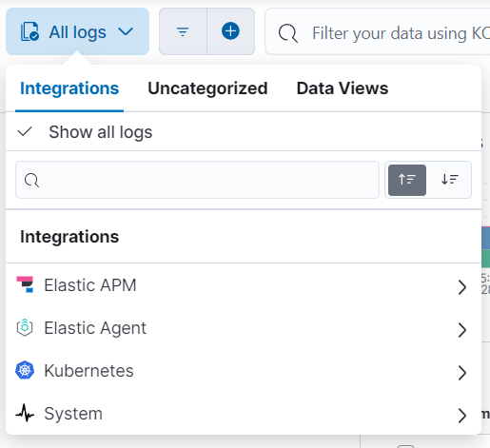Image resolution: width=490 pixels, height=448 pixels.
Task: Focus the KQL filter query field
Action: pos(378,31)
